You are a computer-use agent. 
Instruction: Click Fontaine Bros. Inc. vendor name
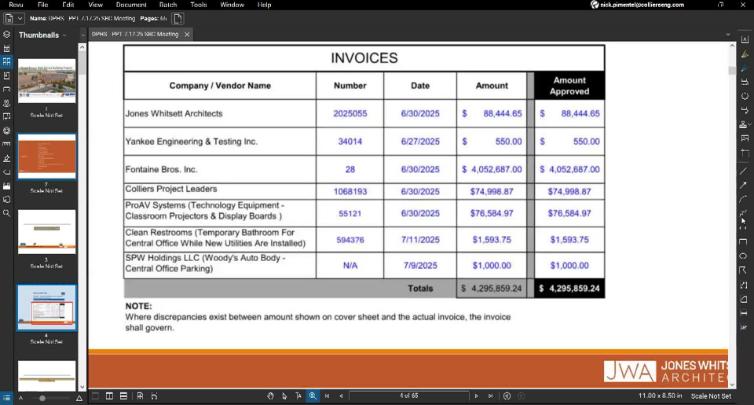pyautogui.click(x=161, y=169)
